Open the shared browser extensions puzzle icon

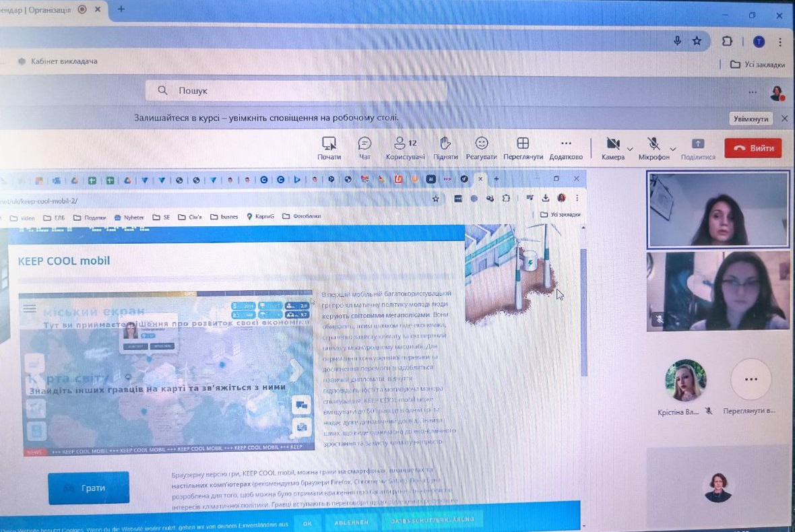point(506,198)
